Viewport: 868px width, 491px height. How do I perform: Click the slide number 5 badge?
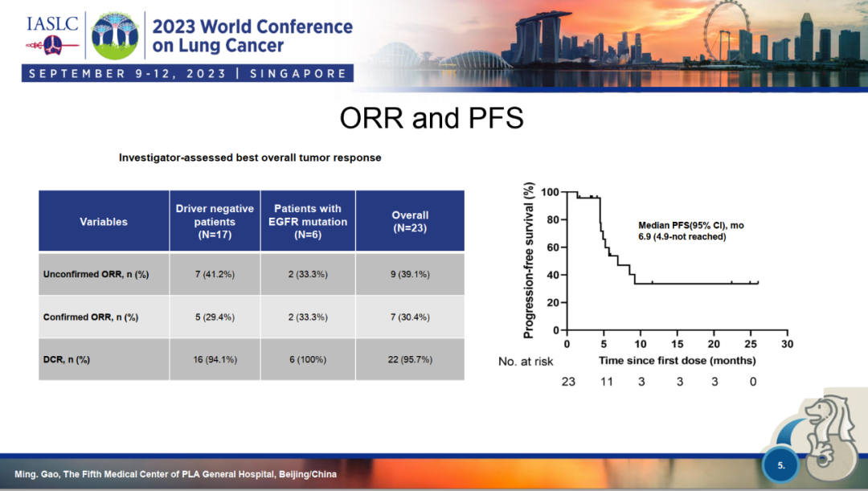coord(782,465)
